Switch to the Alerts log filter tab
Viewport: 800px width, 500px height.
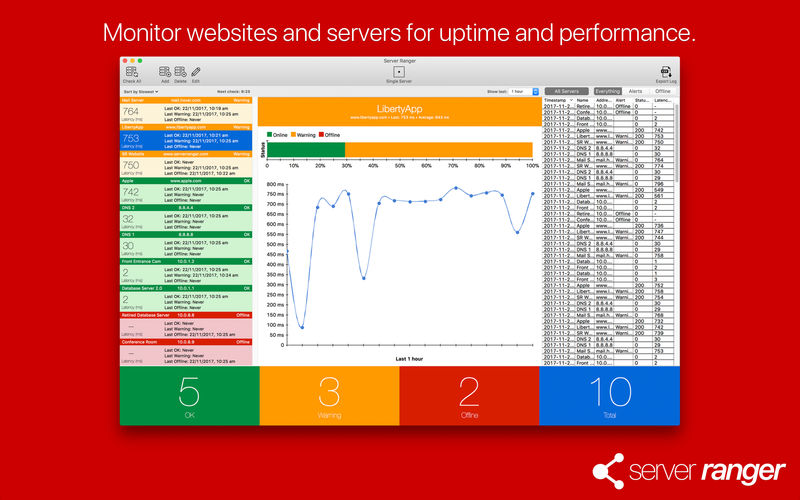tap(635, 91)
